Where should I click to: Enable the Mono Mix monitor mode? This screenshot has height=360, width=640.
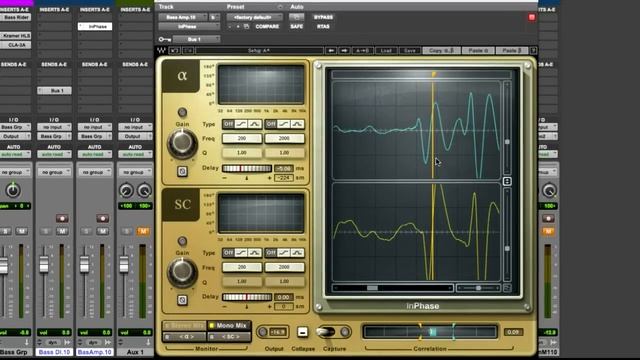coord(229,326)
